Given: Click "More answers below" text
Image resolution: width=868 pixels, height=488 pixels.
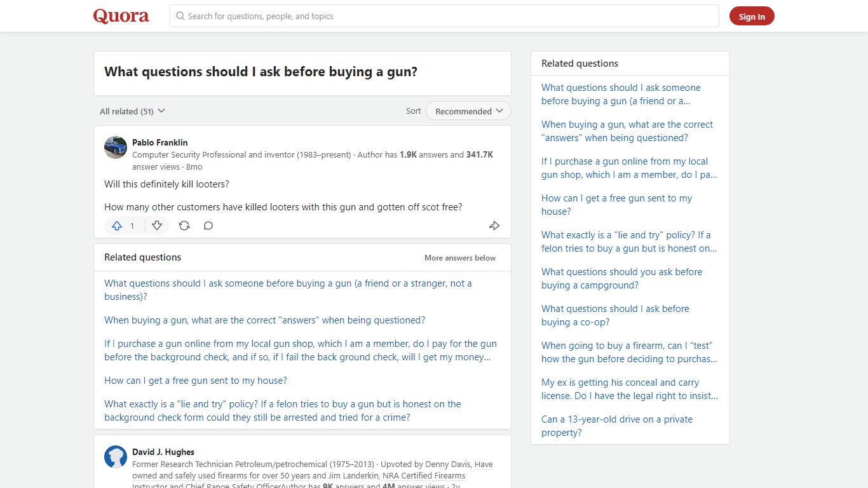Looking at the screenshot, I should pyautogui.click(x=460, y=258).
